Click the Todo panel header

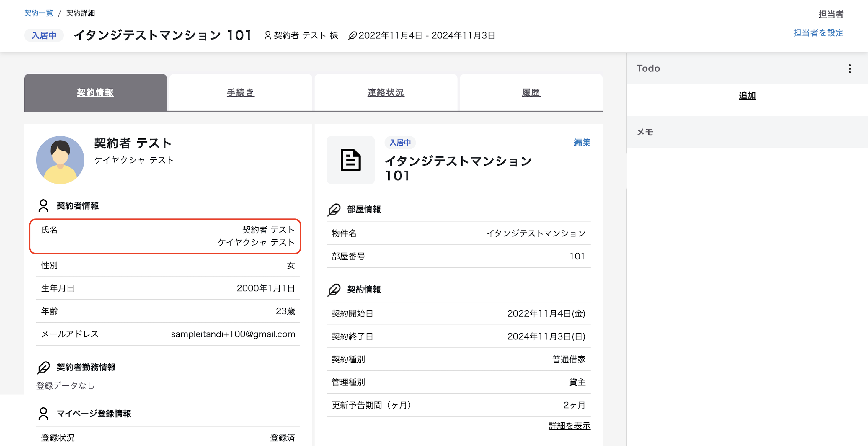(x=747, y=68)
